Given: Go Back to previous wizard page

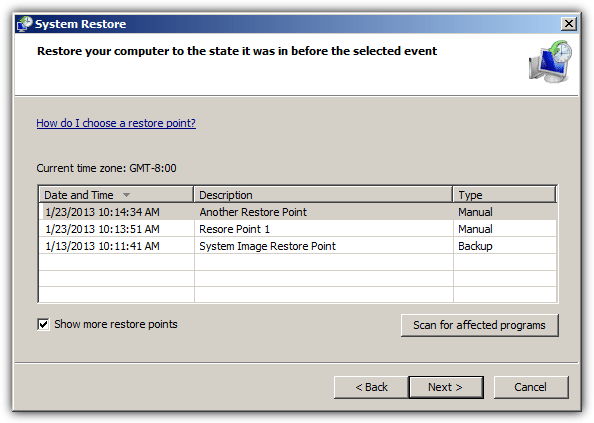Looking at the screenshot, I should point(371,387).
